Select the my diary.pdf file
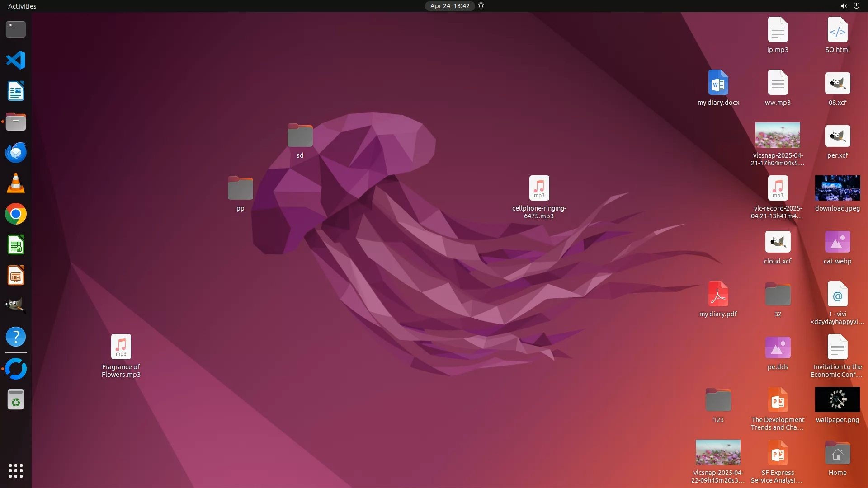The image size is (868, 488). tap(718, 295)
